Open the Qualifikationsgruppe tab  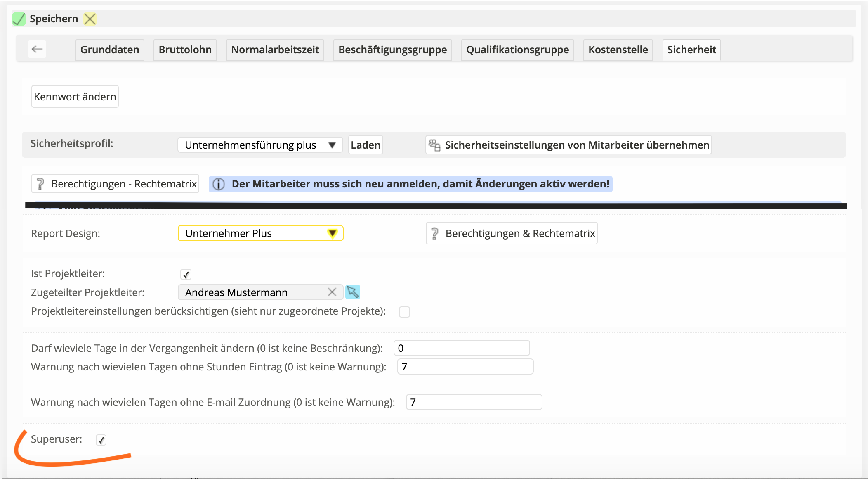517,49
